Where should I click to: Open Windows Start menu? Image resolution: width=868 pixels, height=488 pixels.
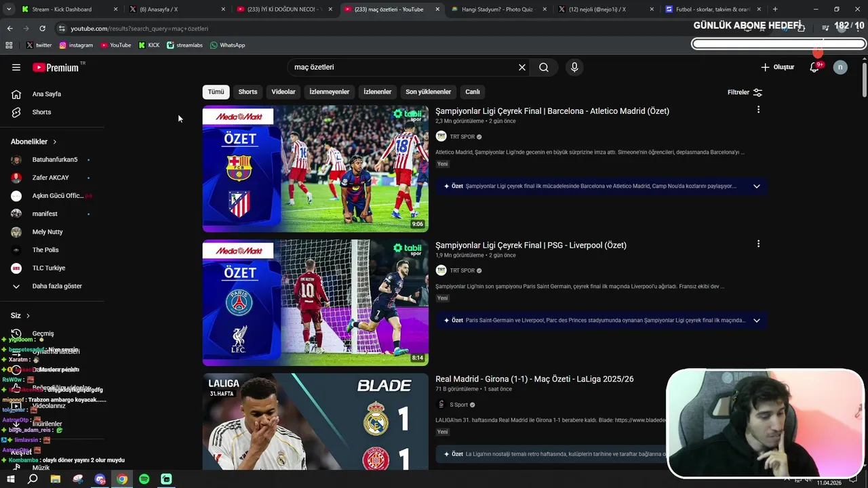(10, 479)
